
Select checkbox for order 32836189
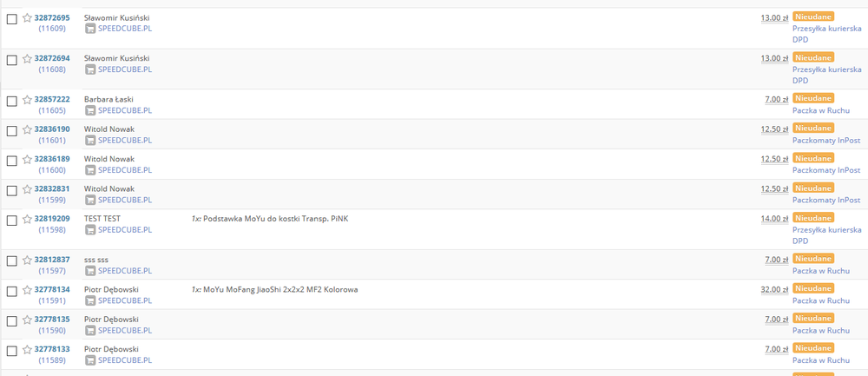(12, 160)
